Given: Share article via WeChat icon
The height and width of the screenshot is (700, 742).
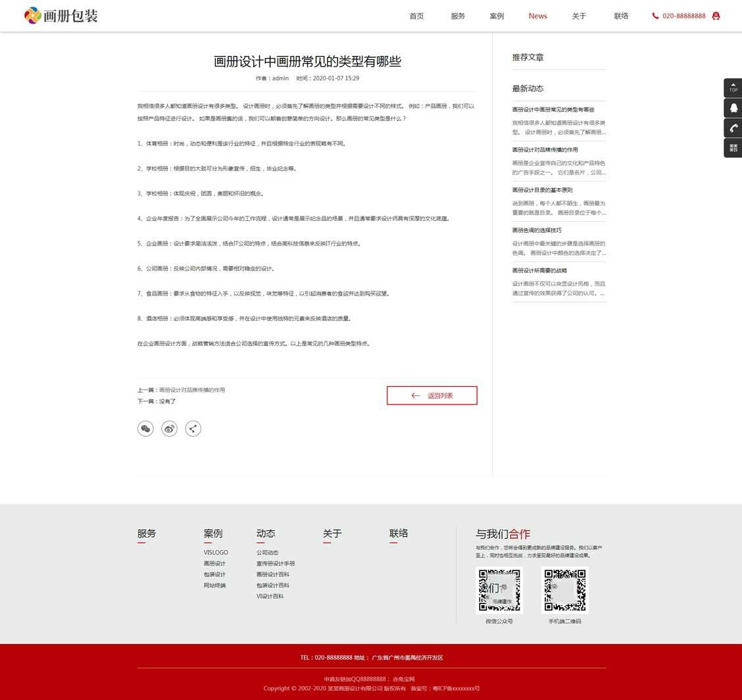Looking at the screenshot, I should (x=145, y=429).
